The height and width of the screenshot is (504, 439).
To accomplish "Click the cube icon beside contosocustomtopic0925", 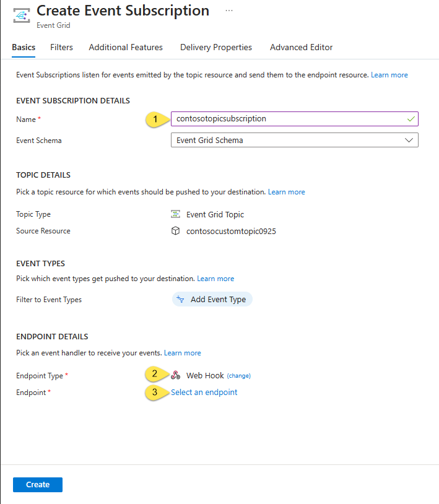I will [x=176, y=231].
